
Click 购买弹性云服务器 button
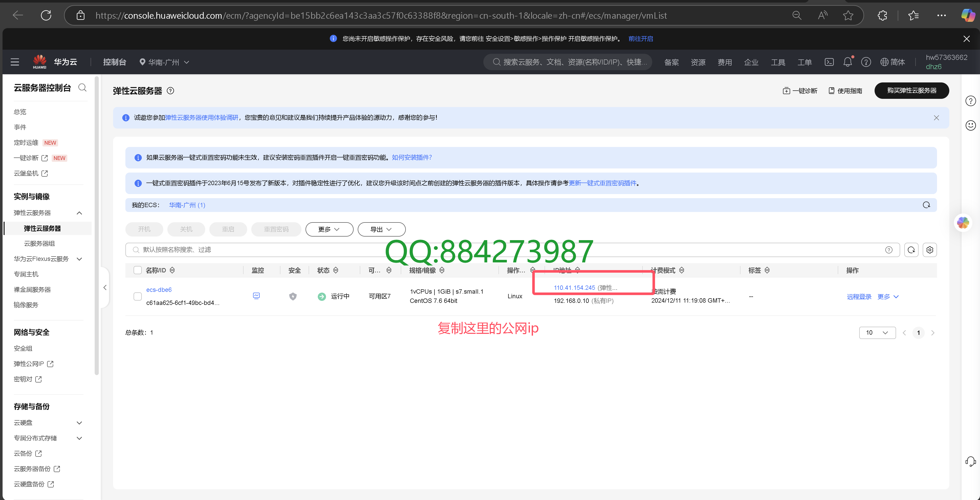coord(911,91)
